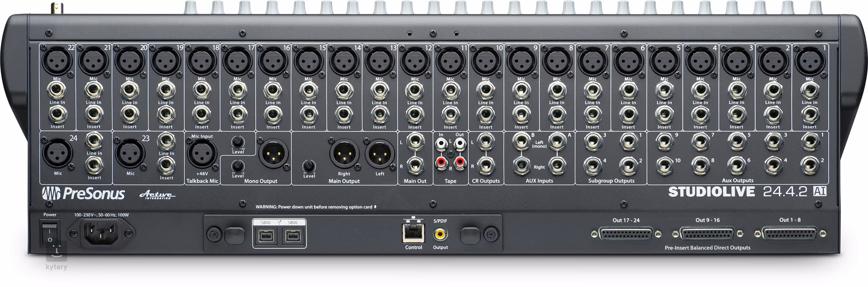Click the Main Output Right XLR connector

click(x=344, y=155)
